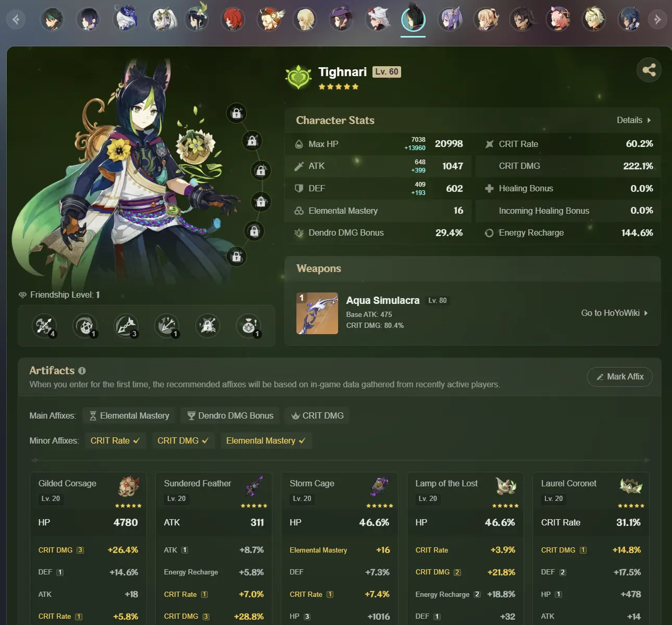This screenshot has height=625, width=672.
Task: Select the Elemental Mastery main affix chip
Action: 129,415
